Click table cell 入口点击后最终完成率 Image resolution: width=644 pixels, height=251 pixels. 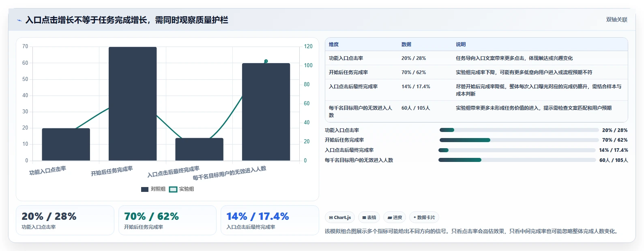(x=353, y=87)
